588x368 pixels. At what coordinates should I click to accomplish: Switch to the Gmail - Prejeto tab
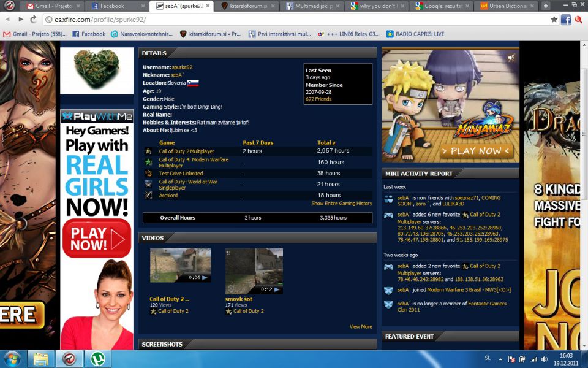point(53,6)
